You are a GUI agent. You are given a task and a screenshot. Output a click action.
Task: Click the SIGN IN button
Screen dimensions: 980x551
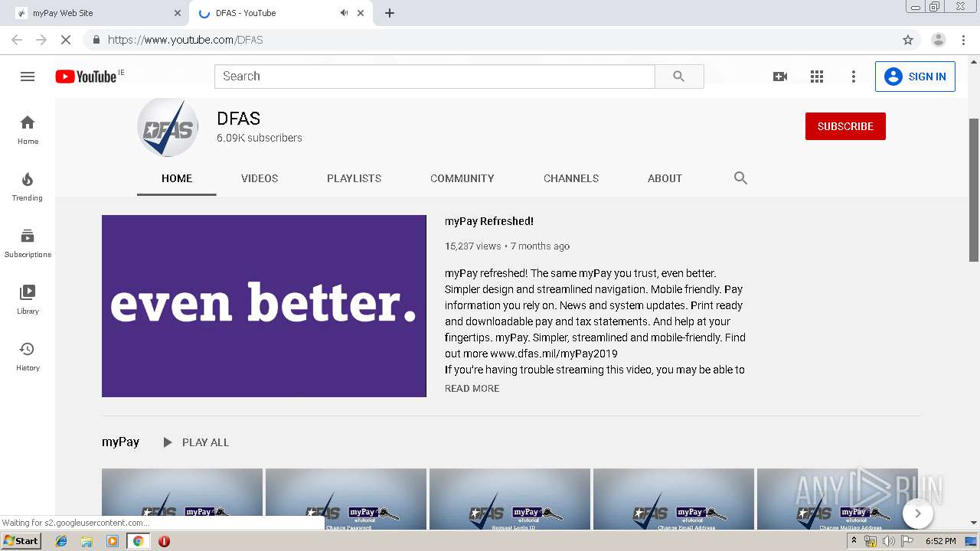[915, 77]
